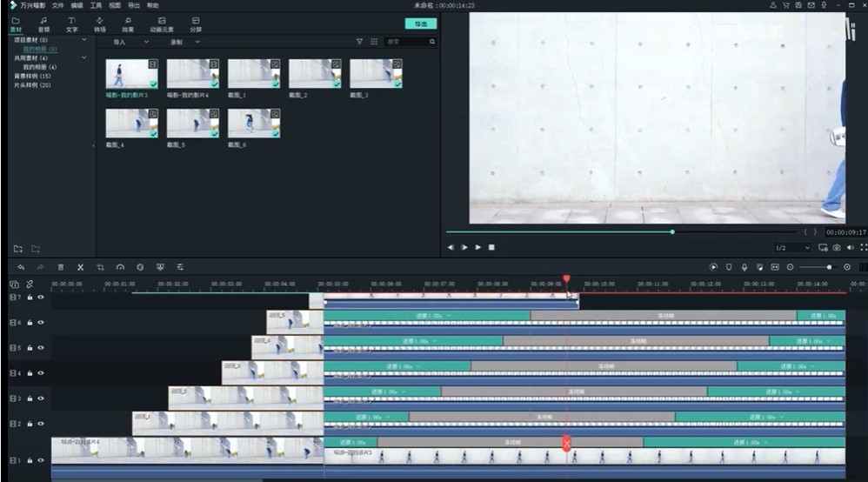Collapse the 项目素材 tree section
This screenshot has height=482, width=868.
84,40
